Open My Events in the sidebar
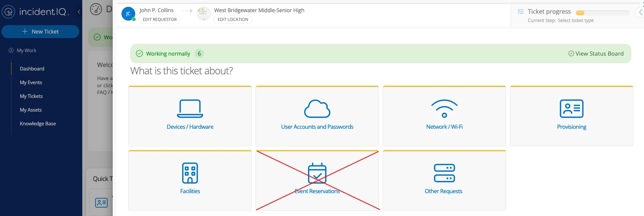This screenshot has height=216, width=644. point(31,82)
